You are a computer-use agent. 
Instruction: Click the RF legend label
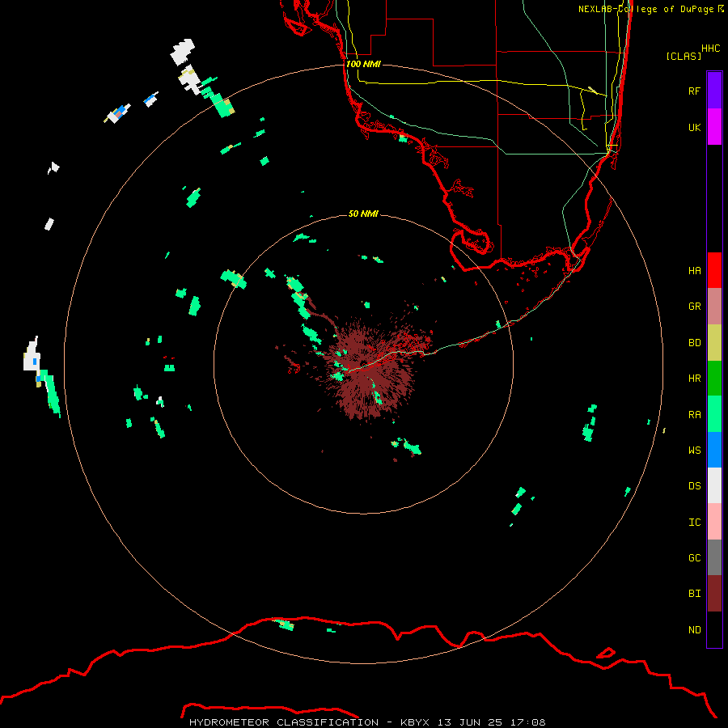pos(694,91)
